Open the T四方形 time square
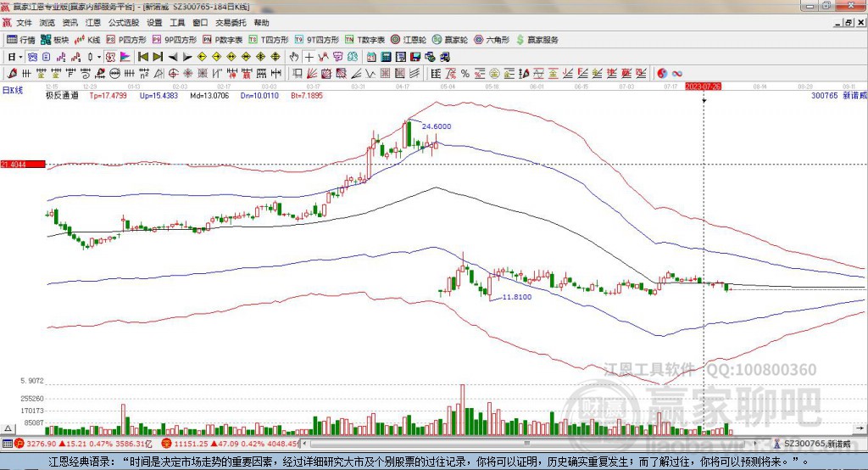Image resolution: width=868 pixels, height=470 pixels. click(x=269, y=40)
